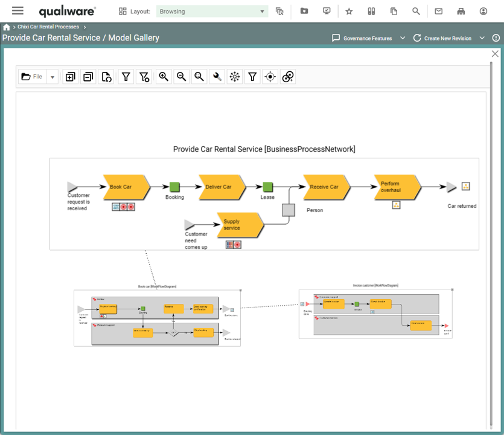The height and width of the screenshot is (435, 504).
Task: Click the radial layout icon
Action: [235, 77]
